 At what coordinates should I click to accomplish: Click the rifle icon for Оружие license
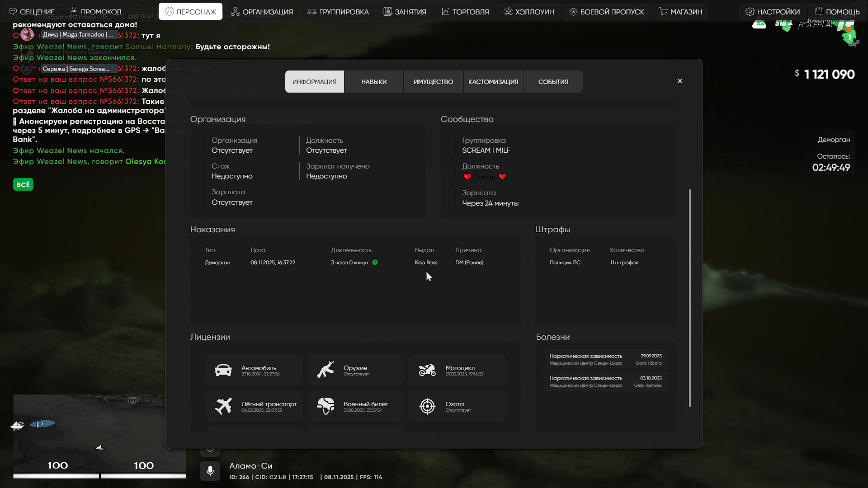[325, 370]
